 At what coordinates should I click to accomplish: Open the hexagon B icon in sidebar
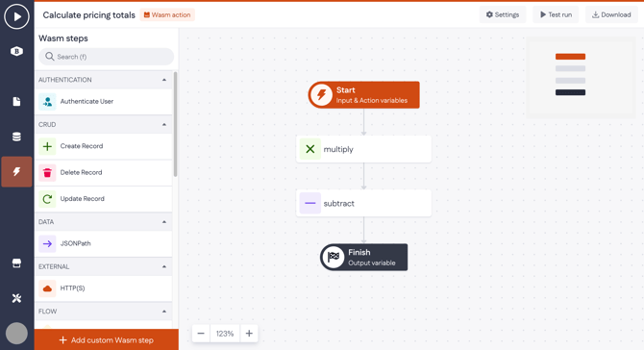point(16,51)
